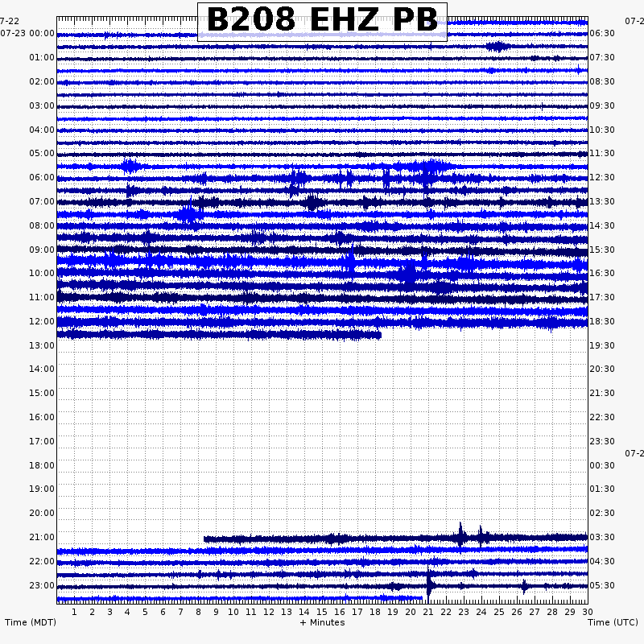
Task: Click the large spike on the 23:00 trace
Action: (428, 585)
